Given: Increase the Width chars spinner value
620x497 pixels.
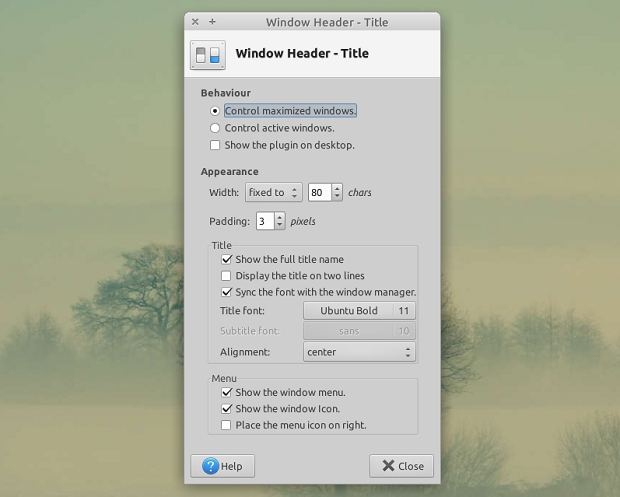Looking at the screenshot, I should point(337,188).
